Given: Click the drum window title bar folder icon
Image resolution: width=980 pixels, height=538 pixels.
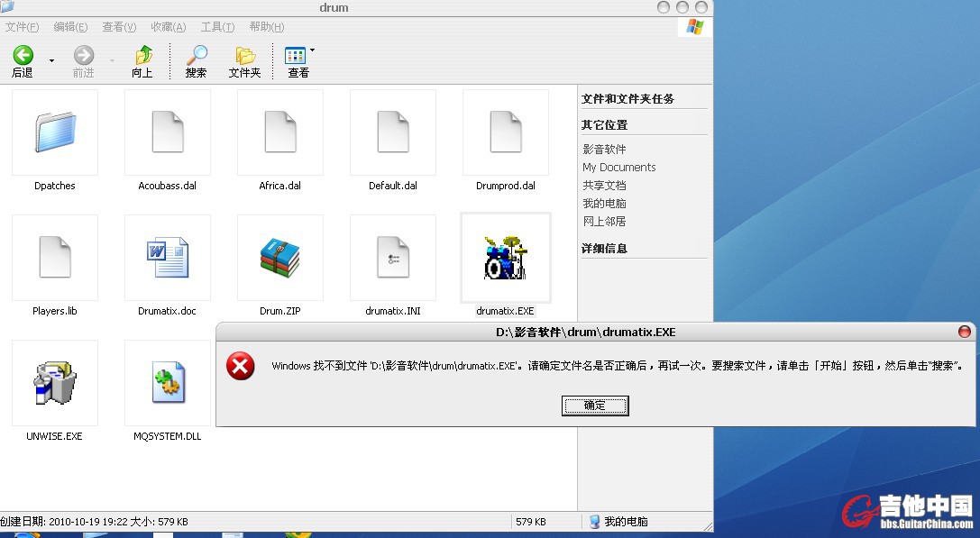Looking at the screenshot, I should 7,7.
